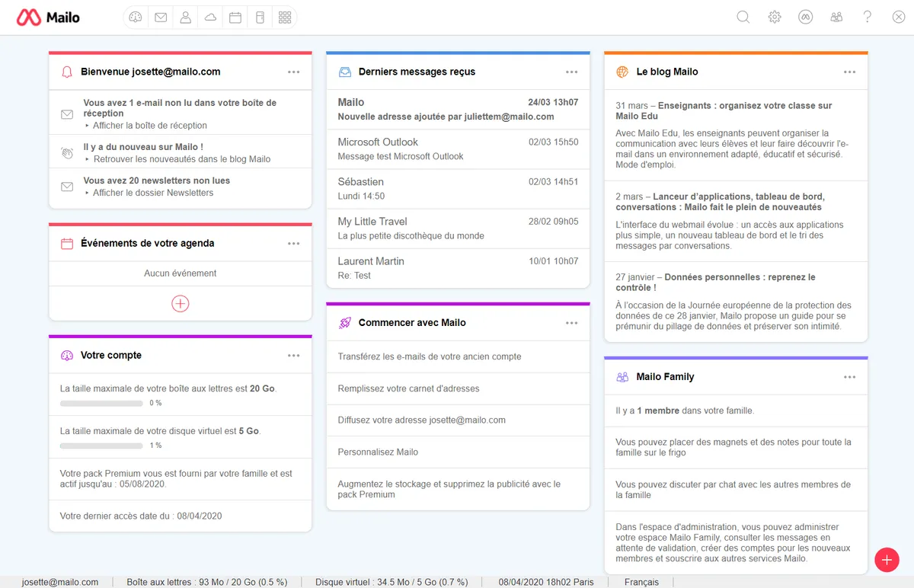
Task: Open options menu of Commencer avec Mailo
Action: pos(572,323)
